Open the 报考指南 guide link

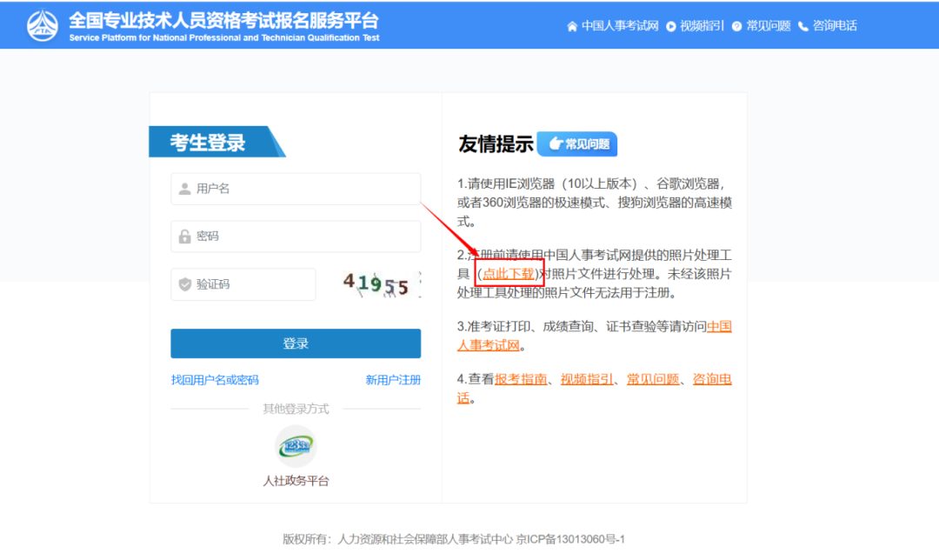click(522, 379)
